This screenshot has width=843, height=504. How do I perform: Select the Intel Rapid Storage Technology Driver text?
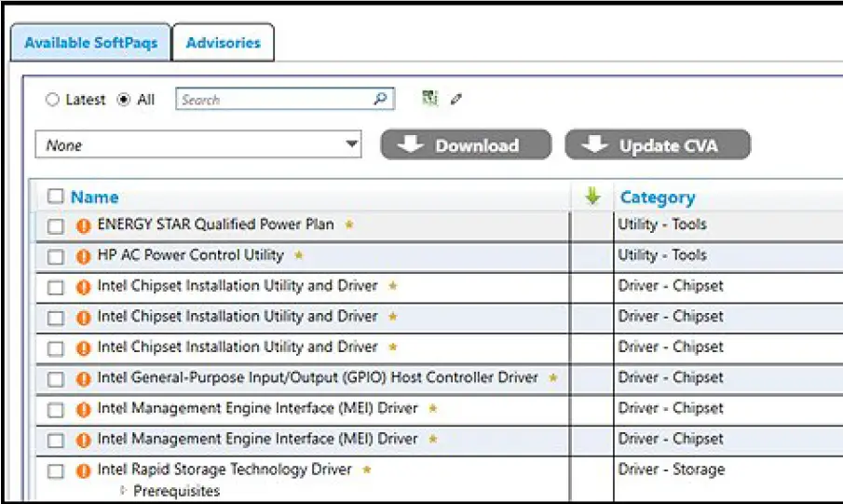pyautogui.click(x=224, y=470)
